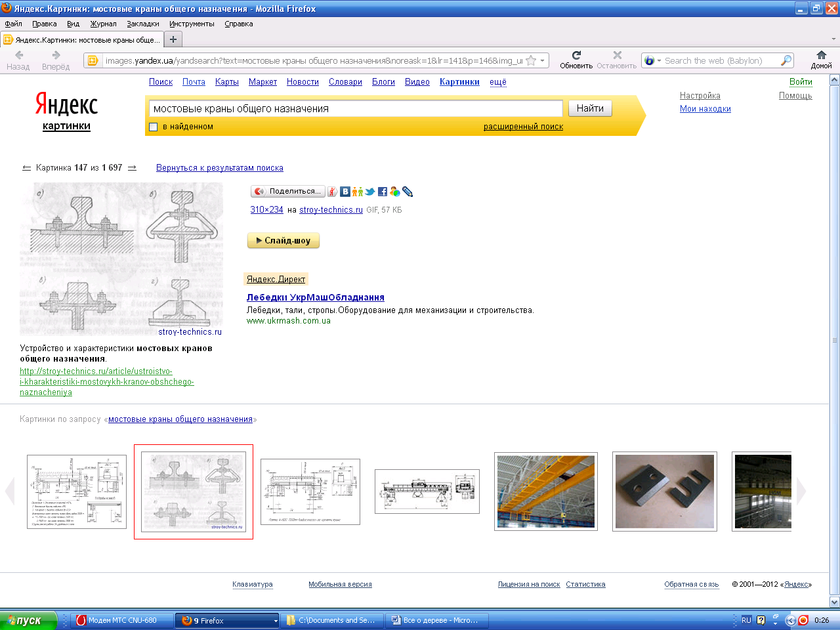Open the Лебедки УкрМашОбладнання ad link

316,297
